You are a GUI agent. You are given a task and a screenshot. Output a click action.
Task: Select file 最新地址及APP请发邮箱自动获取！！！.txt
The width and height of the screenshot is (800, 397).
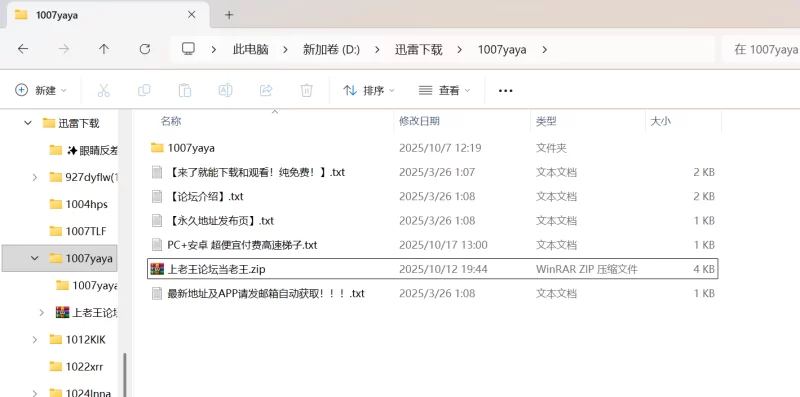(433, 293)
